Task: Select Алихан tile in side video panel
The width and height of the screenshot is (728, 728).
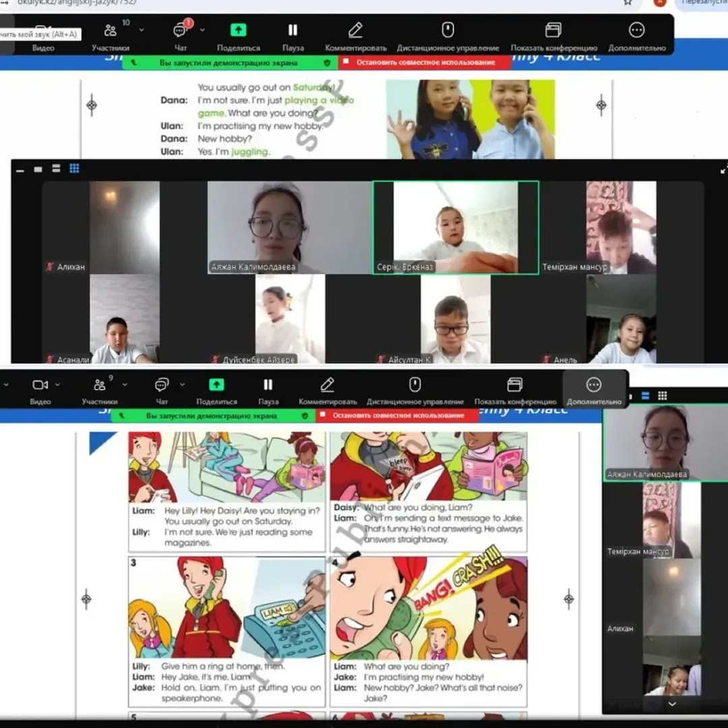Action: 666,597
